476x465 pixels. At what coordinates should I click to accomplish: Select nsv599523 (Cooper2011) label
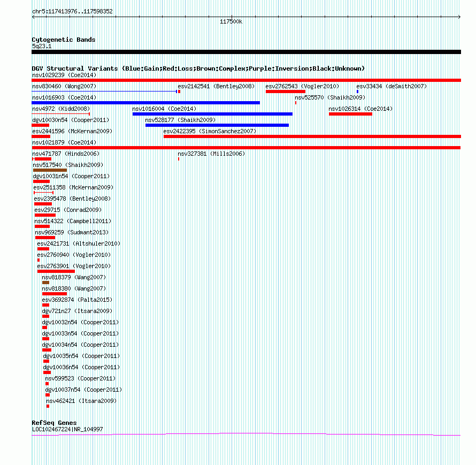[80, 378]
